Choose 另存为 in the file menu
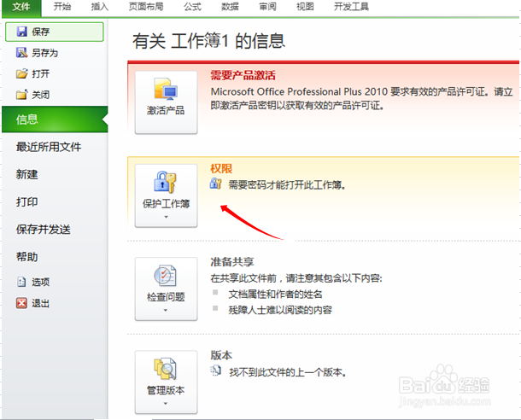The width and height of the screenshot is (521, 420). click(45, 53)
